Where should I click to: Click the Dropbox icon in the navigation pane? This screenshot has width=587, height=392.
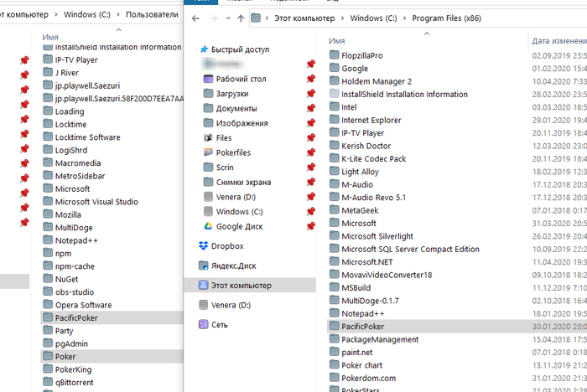coord(203,245)
